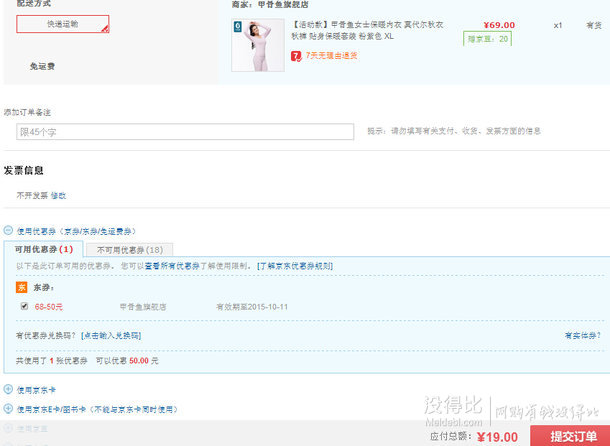Uncheck the 68-50元 coupon checkbox
Screen dimensions: 610x446
tap(25, 306)
